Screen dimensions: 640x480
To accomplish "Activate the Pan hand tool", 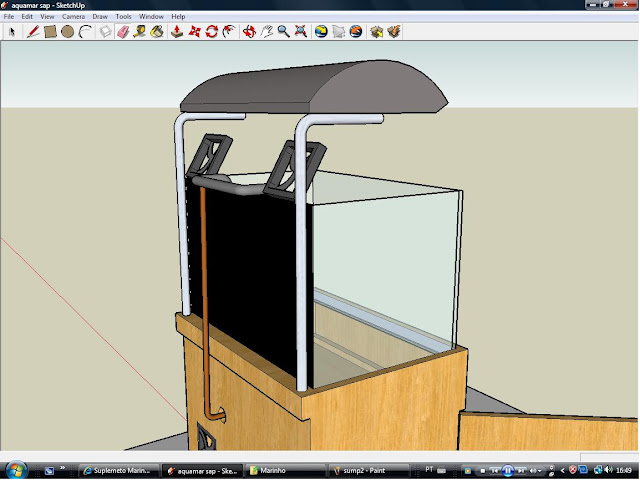I will [x=266, y=32].
